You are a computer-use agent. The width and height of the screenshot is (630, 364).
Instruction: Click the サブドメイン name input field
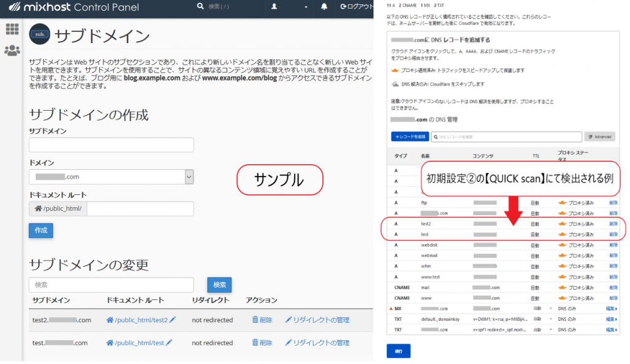(x=111, y=144)
